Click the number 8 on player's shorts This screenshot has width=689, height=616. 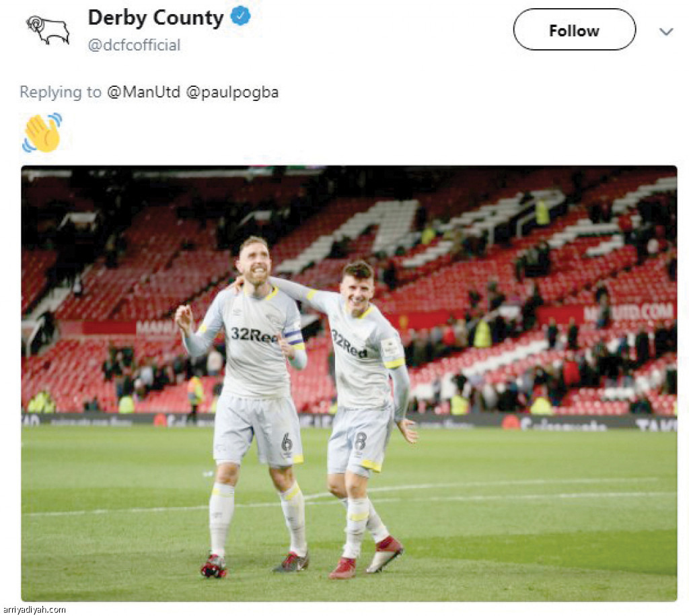pyautogui.click(x=360, y=440)
